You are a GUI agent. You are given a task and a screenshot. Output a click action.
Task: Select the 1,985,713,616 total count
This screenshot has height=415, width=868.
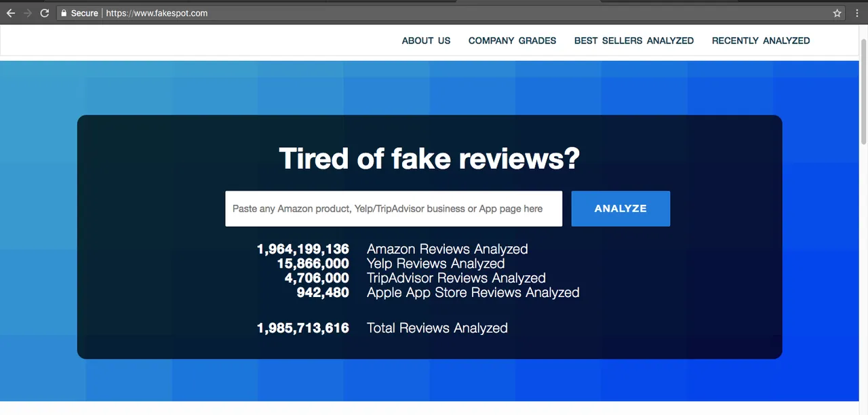tap(302, 328)
